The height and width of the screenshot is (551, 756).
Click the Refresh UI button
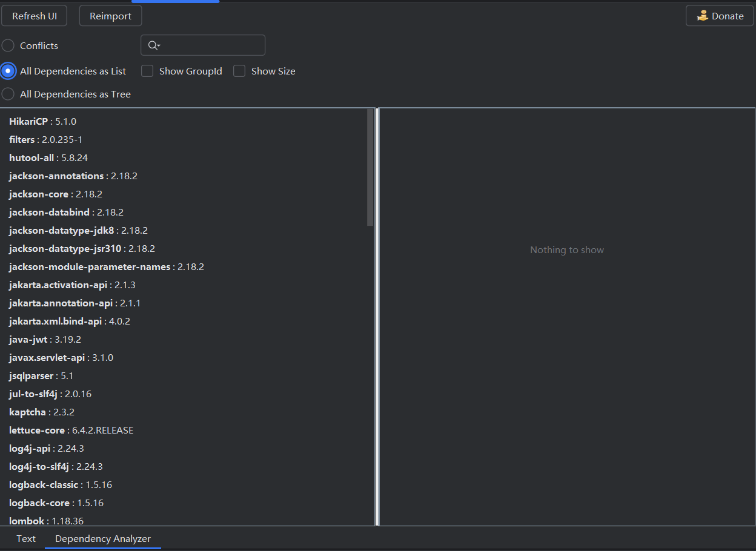click(35, 16)
